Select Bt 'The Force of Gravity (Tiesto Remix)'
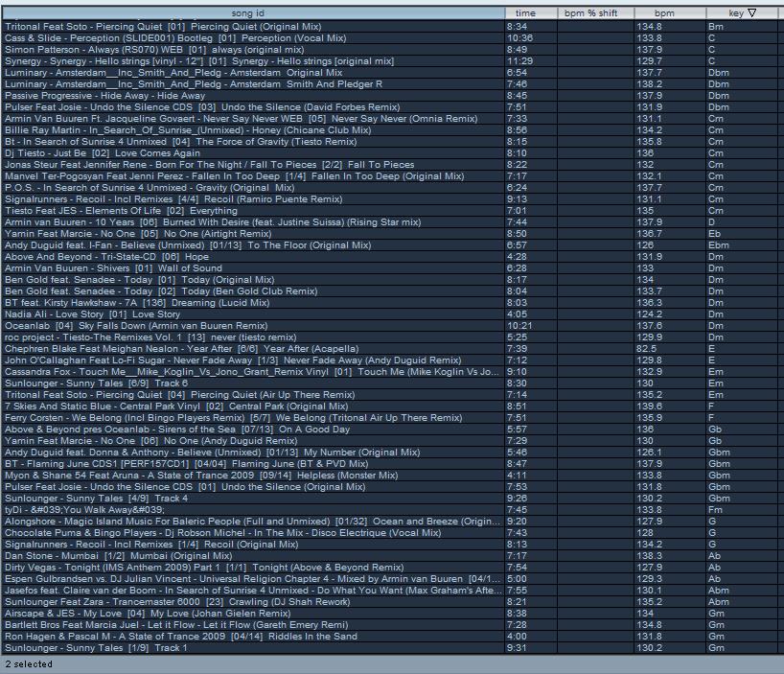This screenshot has width=784, height=674. 390,142
